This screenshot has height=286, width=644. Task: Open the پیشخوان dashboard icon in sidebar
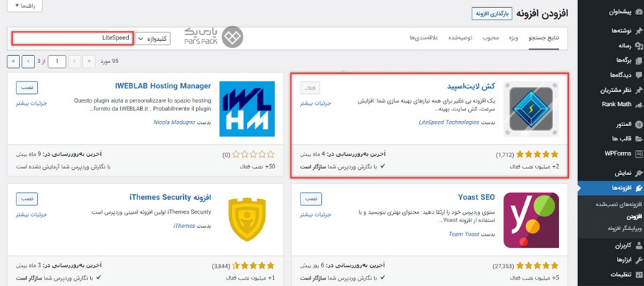pos(639,12)
